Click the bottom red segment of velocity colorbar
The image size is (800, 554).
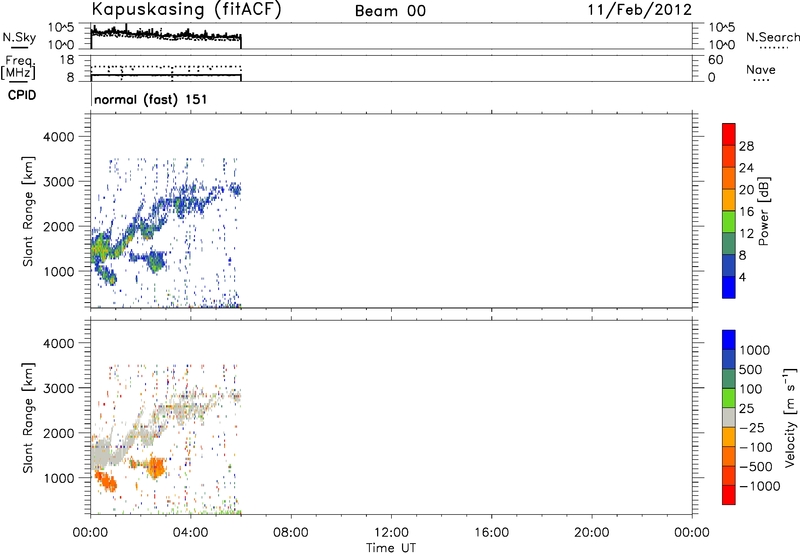tap(729, 495)
